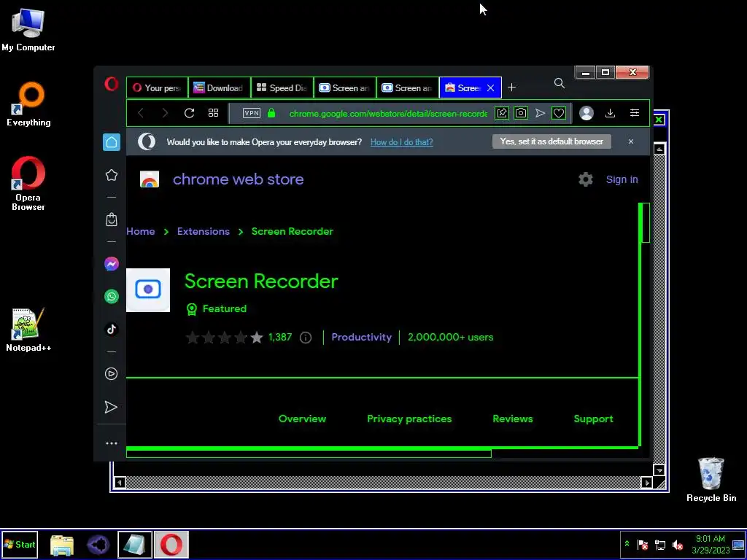Close the background window green X
The height and width of the screenshot is (560, 747).
point(659,120)
